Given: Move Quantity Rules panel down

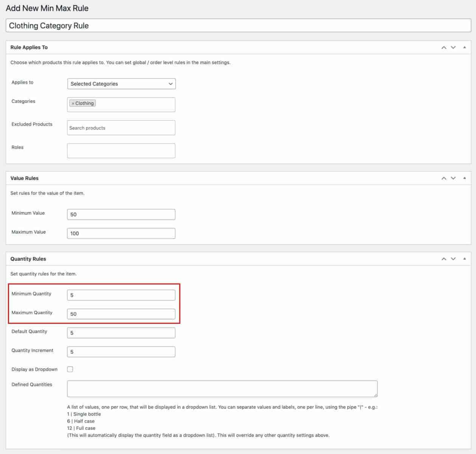Looking at the screenshot, I should click(x=453, y=259).
